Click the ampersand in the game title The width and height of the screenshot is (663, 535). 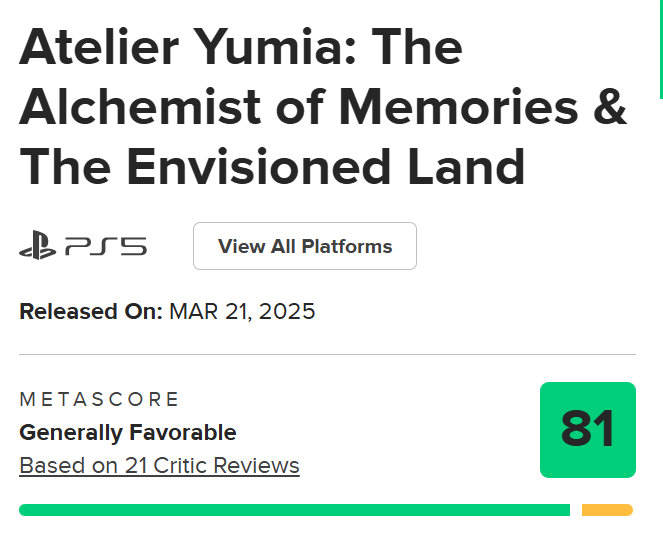click(610, 107)
